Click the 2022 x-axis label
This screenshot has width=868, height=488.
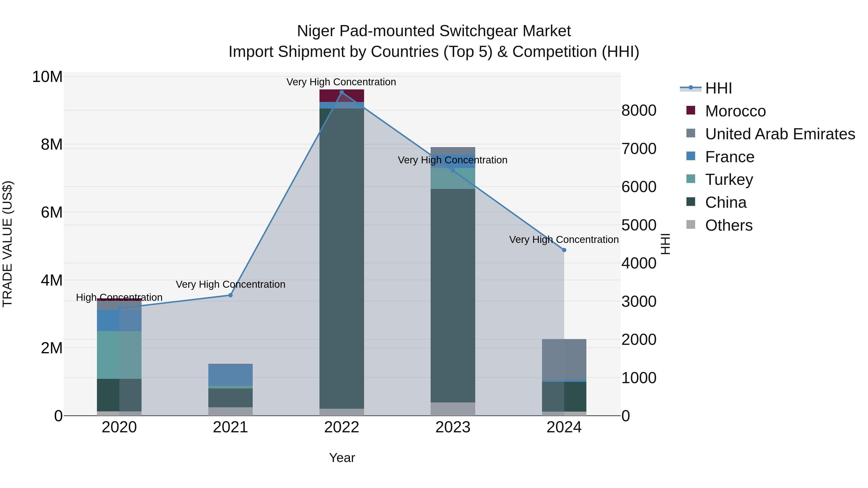pos(342,427)
